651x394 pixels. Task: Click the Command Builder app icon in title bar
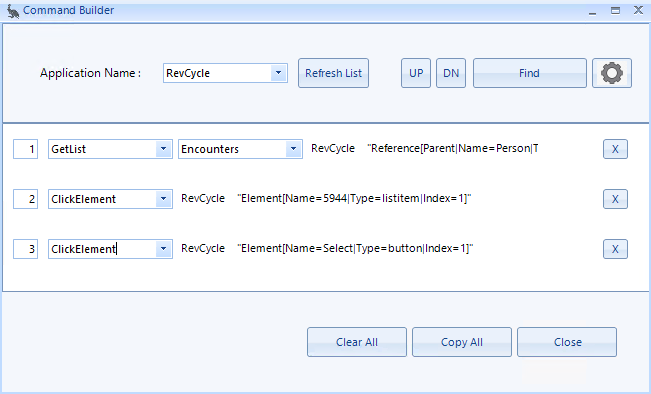[x=13, y=11]
